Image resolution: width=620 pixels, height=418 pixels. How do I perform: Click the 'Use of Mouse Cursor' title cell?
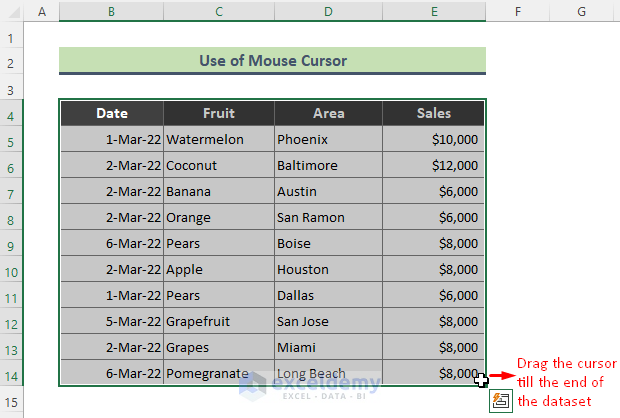(x=272, y=61)
